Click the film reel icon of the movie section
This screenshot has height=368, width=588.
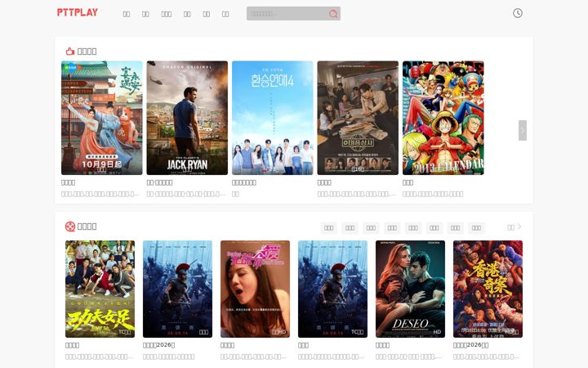pyautogui.click(x=70, y=227)
